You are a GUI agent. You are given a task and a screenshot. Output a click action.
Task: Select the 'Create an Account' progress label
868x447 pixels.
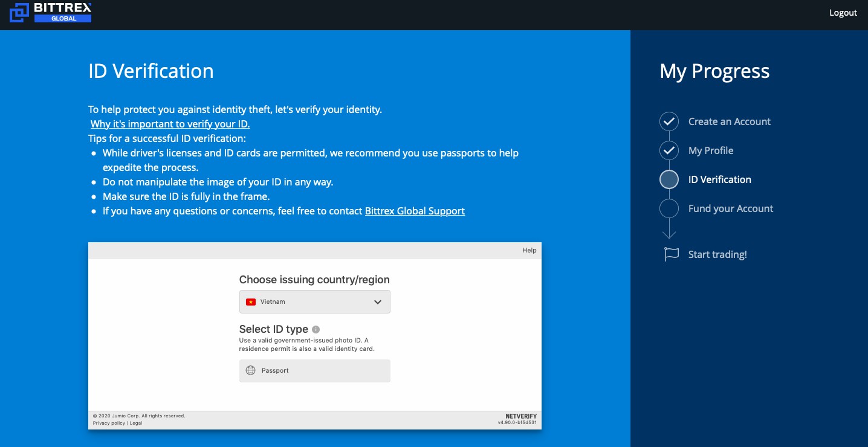pyautogui.click(x=730, y=121)
